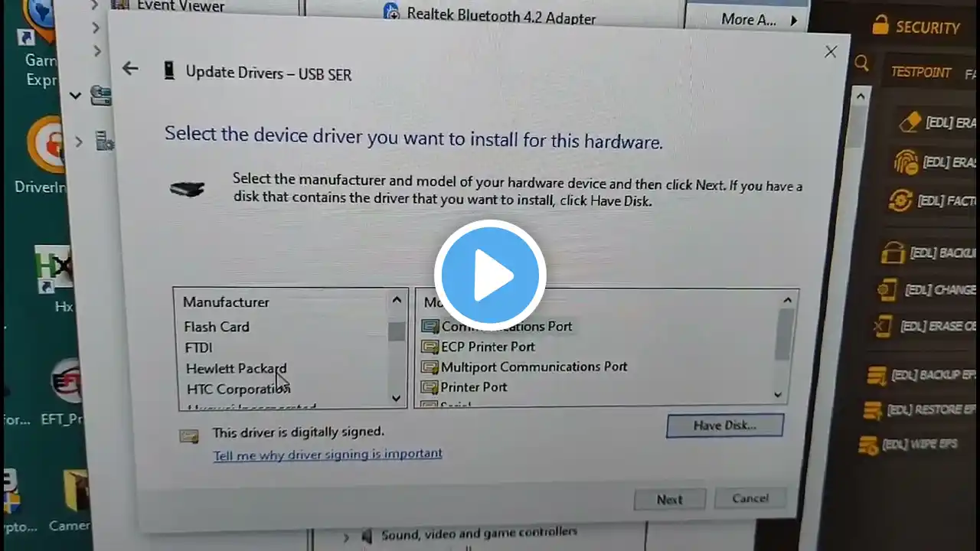Image resolution: width=980 pixels, height=551 pixels.
Task: Click the Model list scroll-down arrow
Action: click(x=779, y=395)
